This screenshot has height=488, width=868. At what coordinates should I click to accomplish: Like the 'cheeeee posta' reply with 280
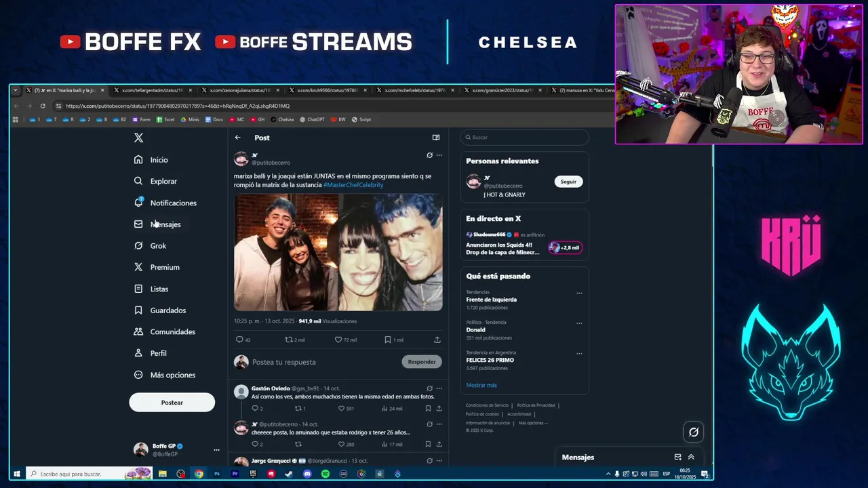[346, 444]
